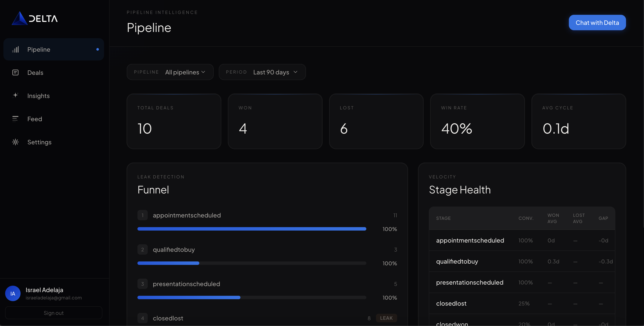Open the Insights menu item

tap(39, 96)
